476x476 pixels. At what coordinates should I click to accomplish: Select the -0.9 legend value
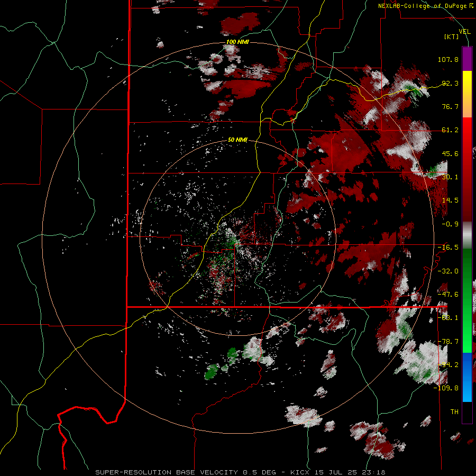click(450, 224)
